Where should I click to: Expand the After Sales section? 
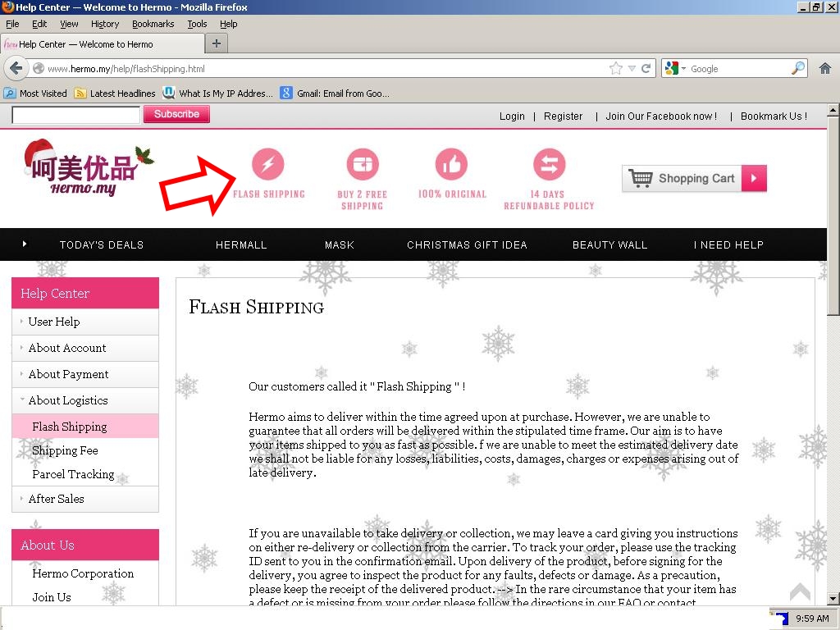tap(56, 499)
